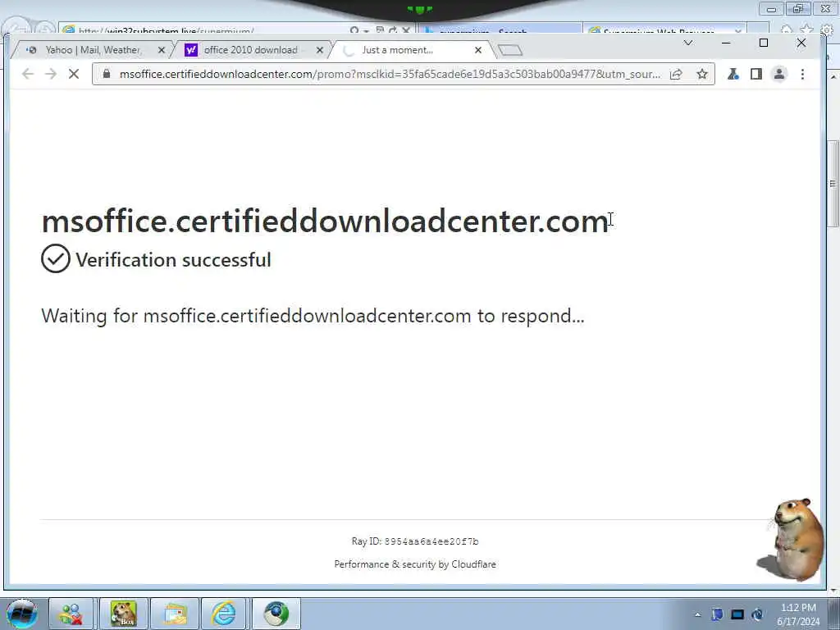
Task: Switch to the Yahoo | Mail, Weather tab
Action: (92, 50)
